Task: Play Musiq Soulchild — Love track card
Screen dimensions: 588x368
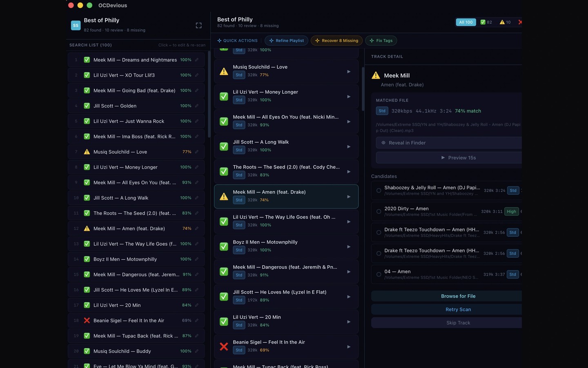Action: pos(349,72)
